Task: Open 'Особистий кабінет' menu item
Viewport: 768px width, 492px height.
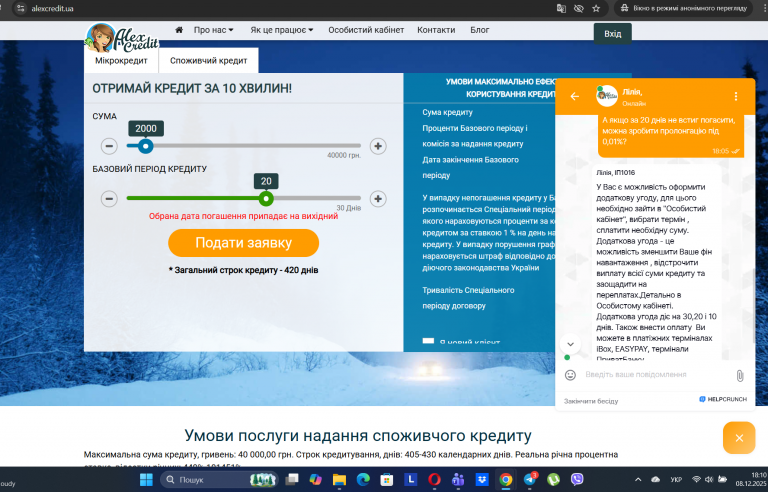Action: 366,30
